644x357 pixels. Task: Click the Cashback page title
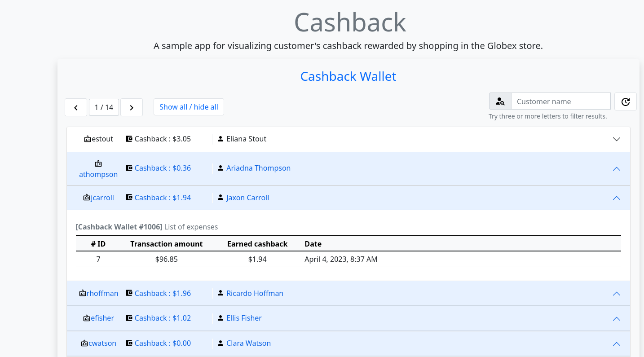[350, 22]
